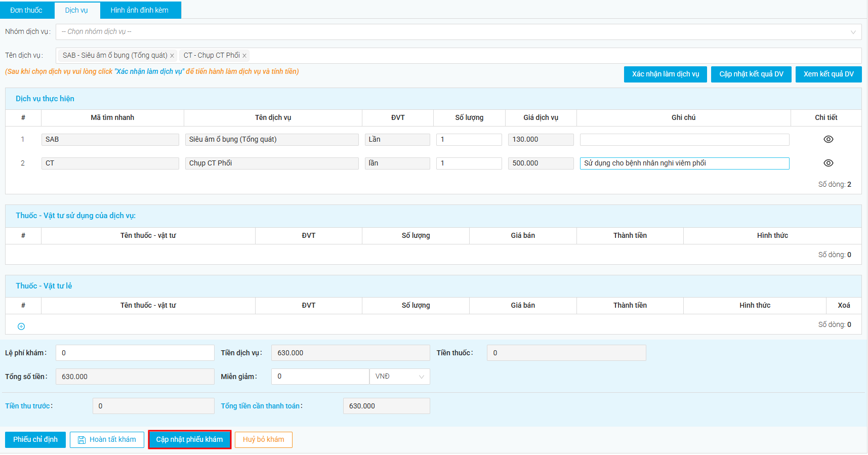Click the Tiền thuốc field
Screen dimensions: 868x455
click(x=566, y=353)
